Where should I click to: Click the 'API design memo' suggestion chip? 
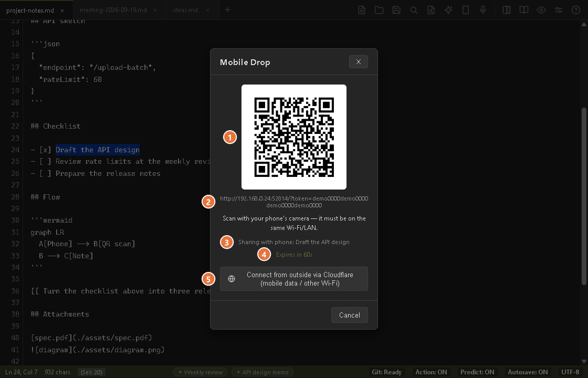tap(262, 372)
